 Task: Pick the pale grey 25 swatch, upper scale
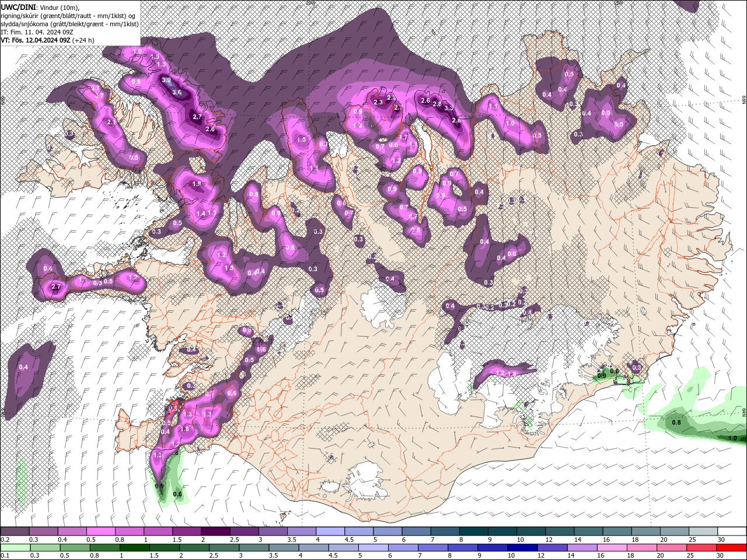tap(704, 531)
